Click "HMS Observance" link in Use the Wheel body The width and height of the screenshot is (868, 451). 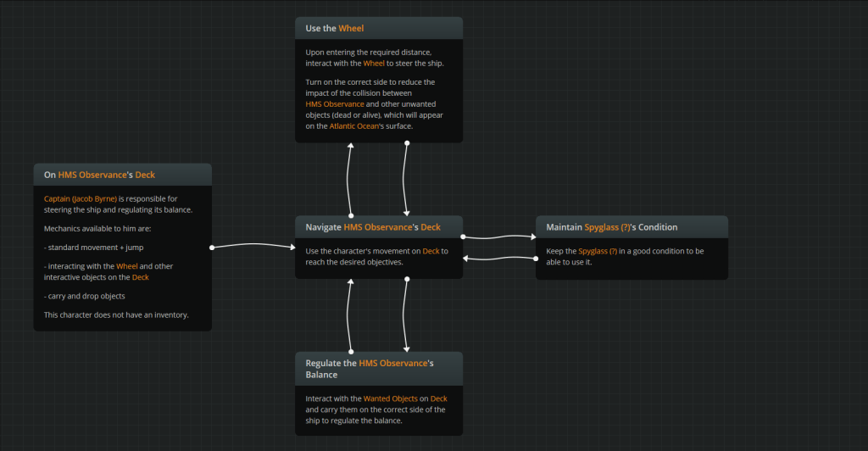[x=335, y=103]
